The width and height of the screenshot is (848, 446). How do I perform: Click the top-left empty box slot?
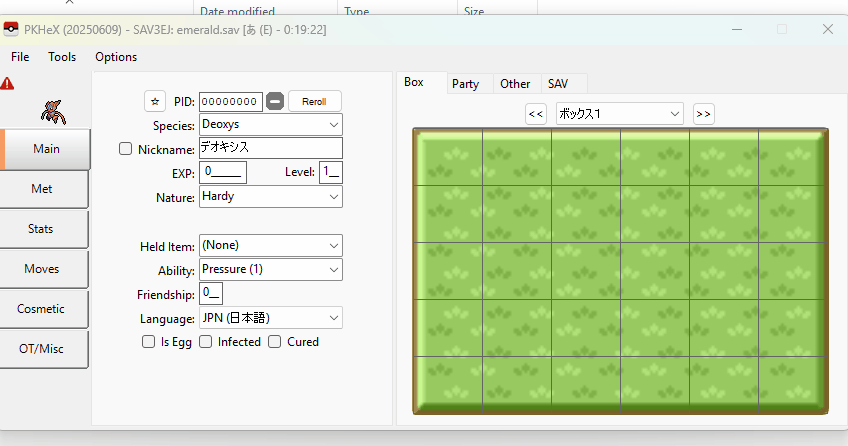click(448, 157)
